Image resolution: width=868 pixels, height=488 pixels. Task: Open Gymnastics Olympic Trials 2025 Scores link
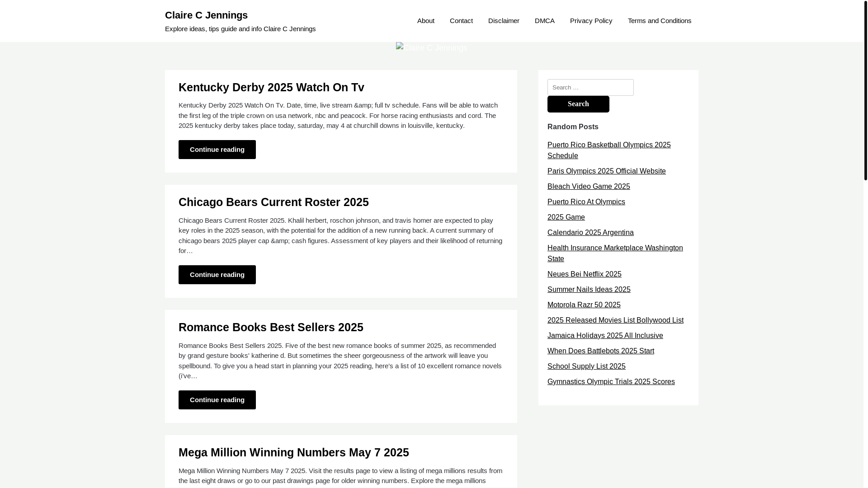point(611,381)
